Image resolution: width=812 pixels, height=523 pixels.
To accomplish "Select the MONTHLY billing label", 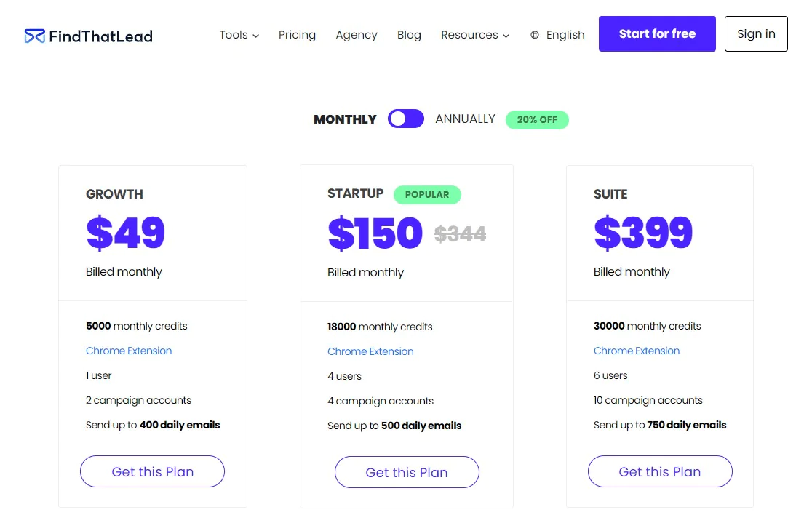I will click(345, 119).
